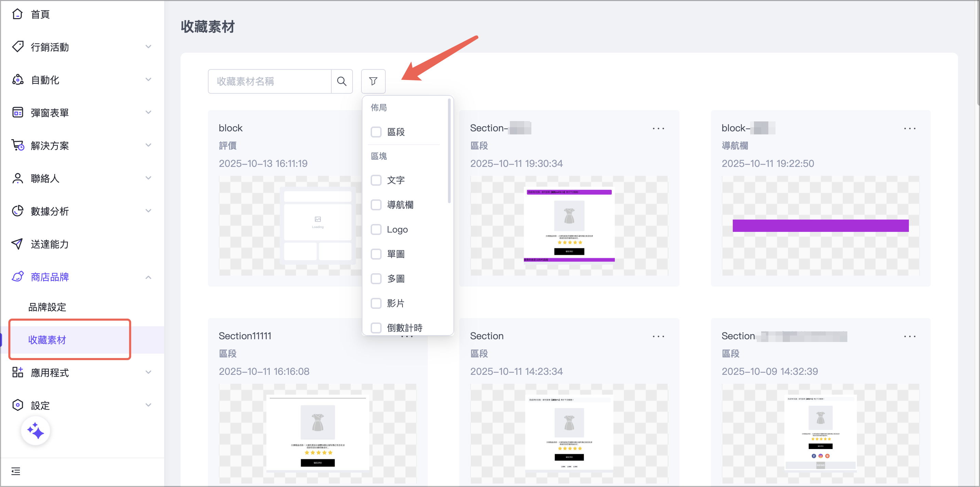Click the 送達能力 paper plane icon
Screen dimensions: 980x487
(17, 244)
